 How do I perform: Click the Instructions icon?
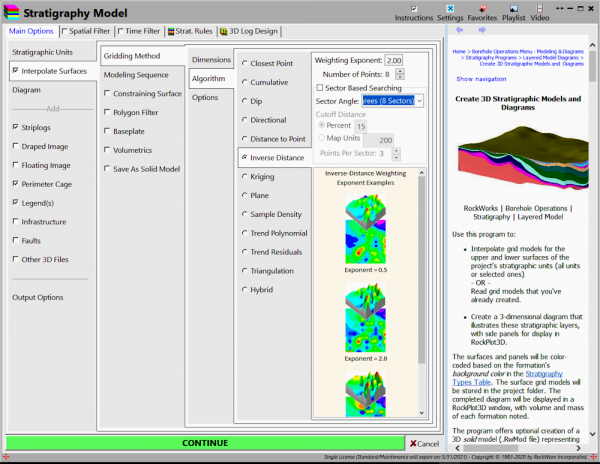tap(414, 9)
